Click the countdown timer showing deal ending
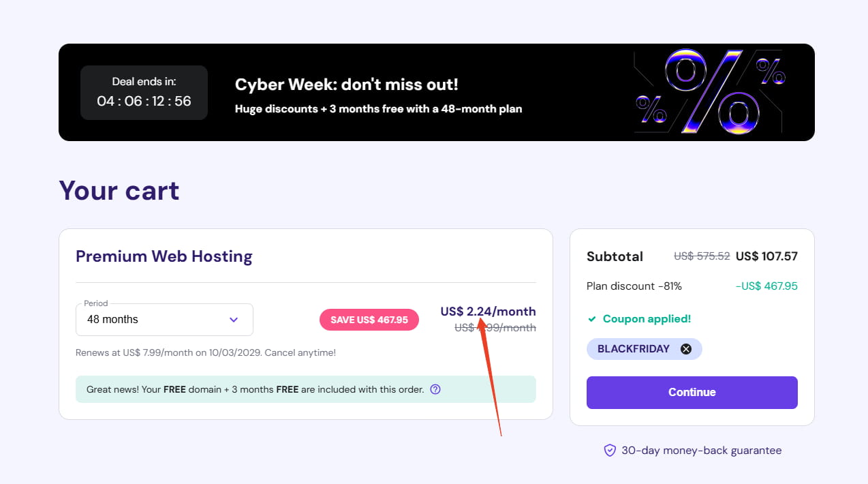 pos(144,92)
